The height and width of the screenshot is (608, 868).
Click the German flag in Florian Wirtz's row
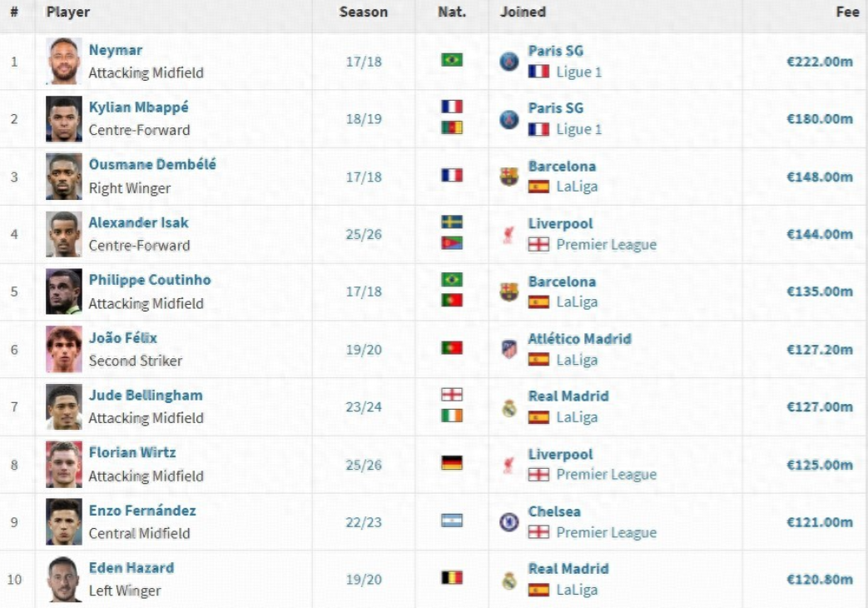(452, 463)
